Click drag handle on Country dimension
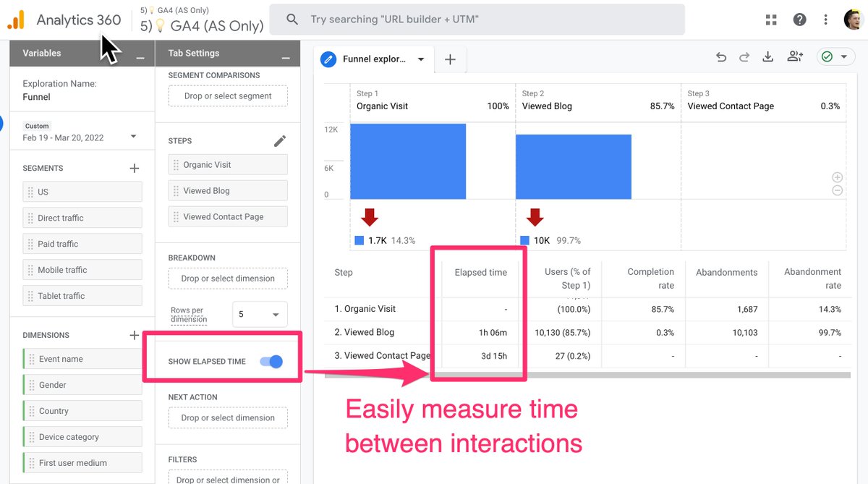868x484 pixels. coord(32,411)
